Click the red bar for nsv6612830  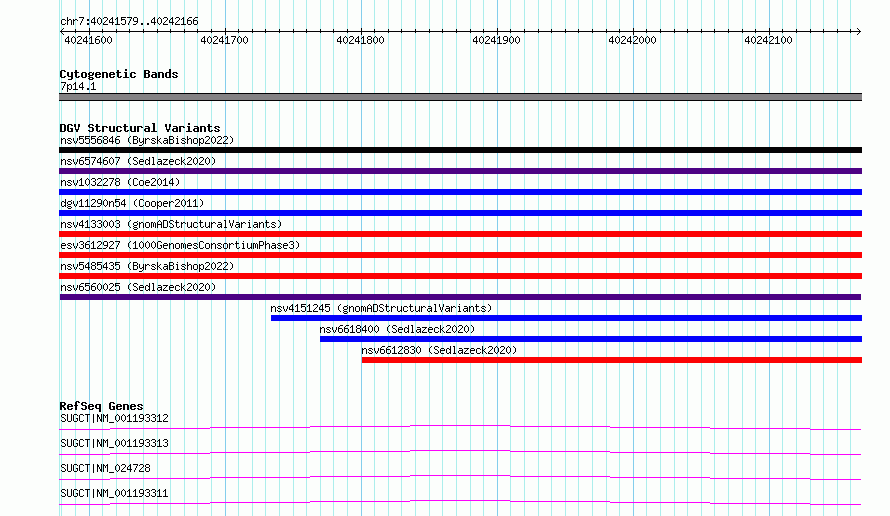tap(612, 360)
